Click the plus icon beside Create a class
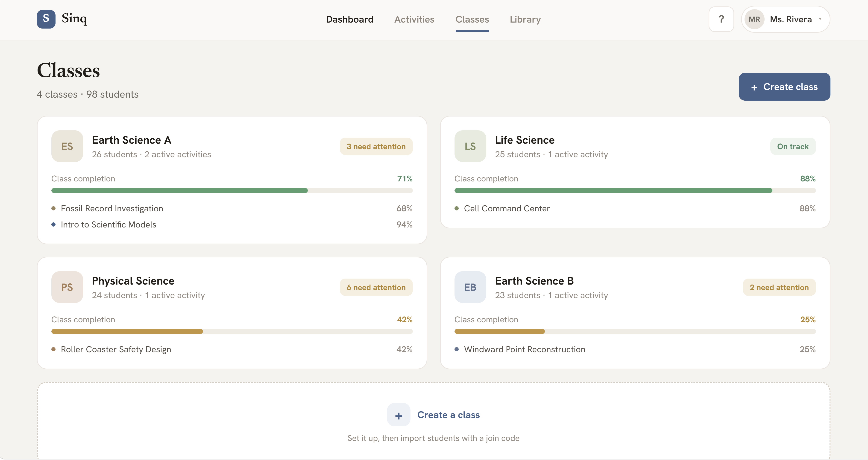The height and width of the screenshot is (460, 868). point(399,415)
